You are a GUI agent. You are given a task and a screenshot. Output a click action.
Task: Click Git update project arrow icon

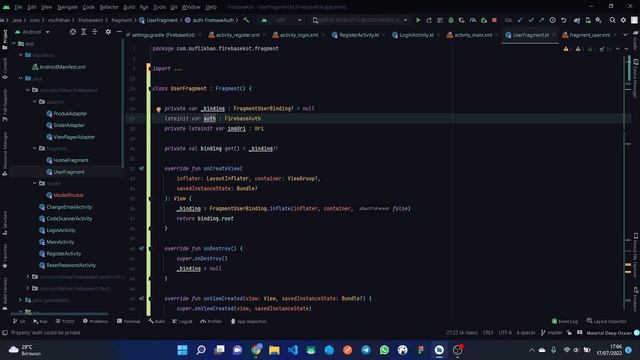[520, 20]
